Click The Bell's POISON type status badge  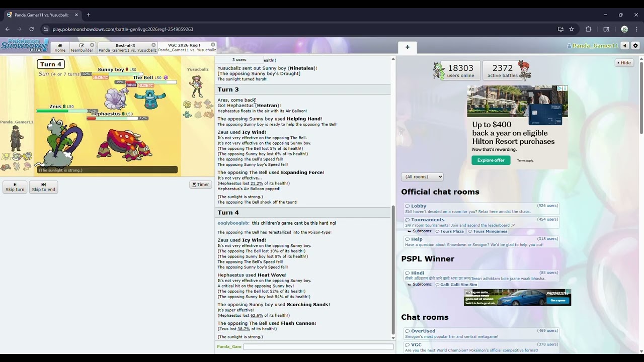(x=131, y=85)
